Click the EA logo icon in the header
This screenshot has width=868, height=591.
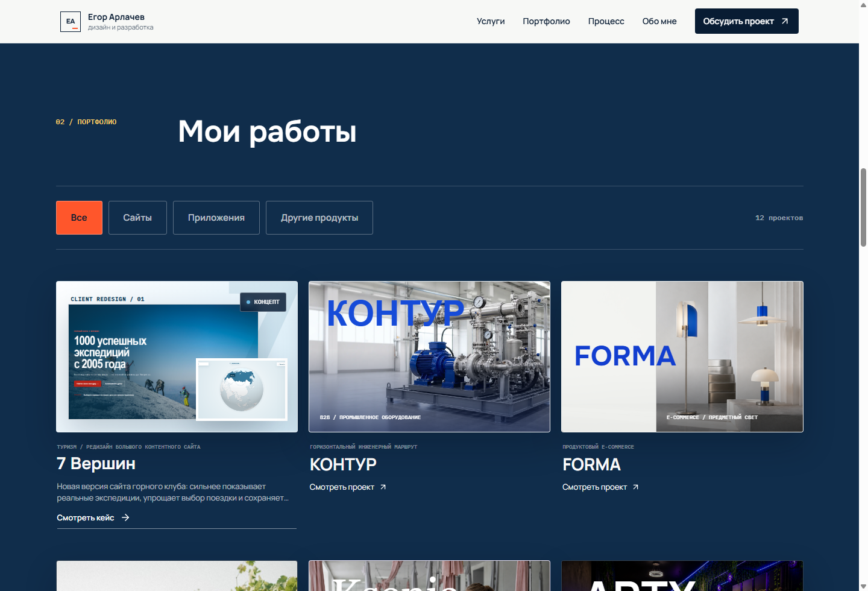coord(71,22)
